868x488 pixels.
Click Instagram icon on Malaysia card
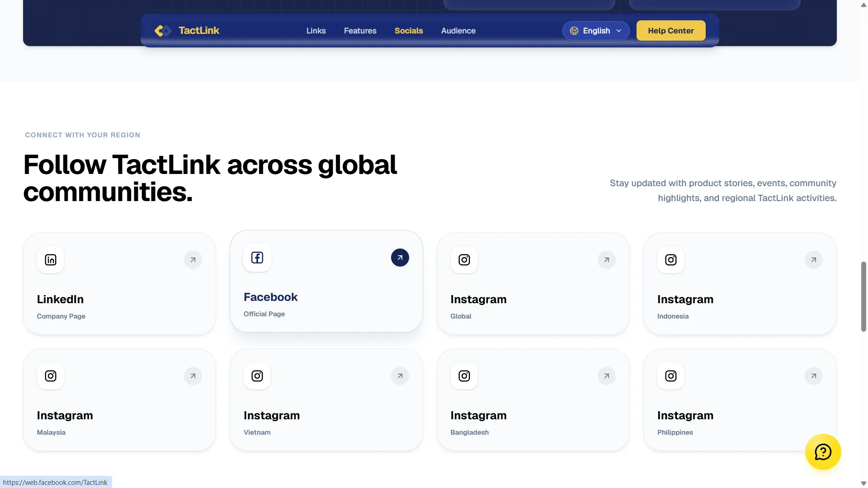(x=51, y=376)
